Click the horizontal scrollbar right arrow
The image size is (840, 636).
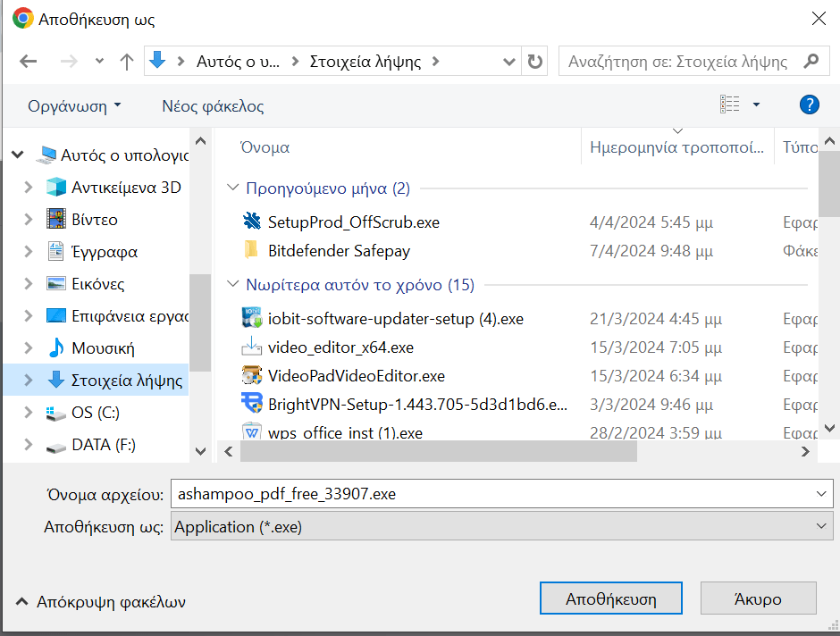coord(805,452)
